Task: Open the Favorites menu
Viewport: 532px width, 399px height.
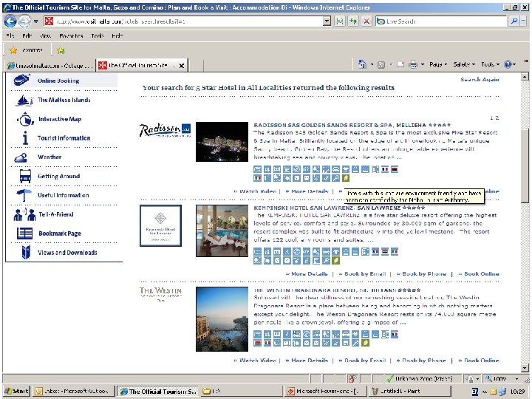Action: click(71, 35)
